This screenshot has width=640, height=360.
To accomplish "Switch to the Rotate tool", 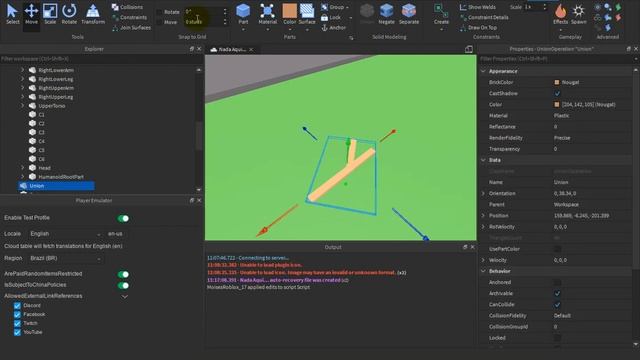I will point(69,14).
